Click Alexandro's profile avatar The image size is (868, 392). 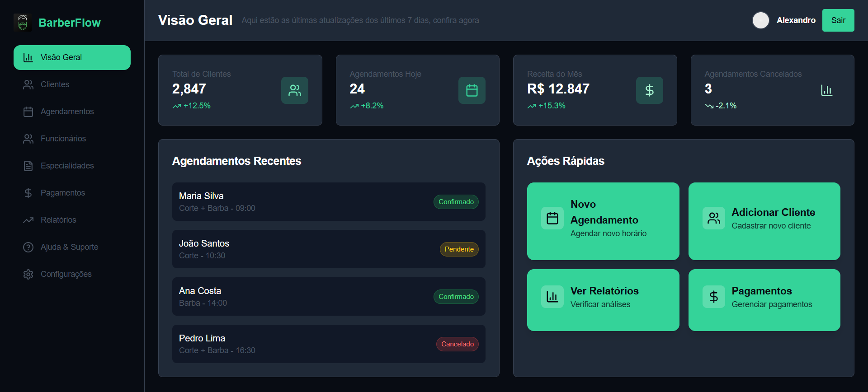click(x=760, y=20)
